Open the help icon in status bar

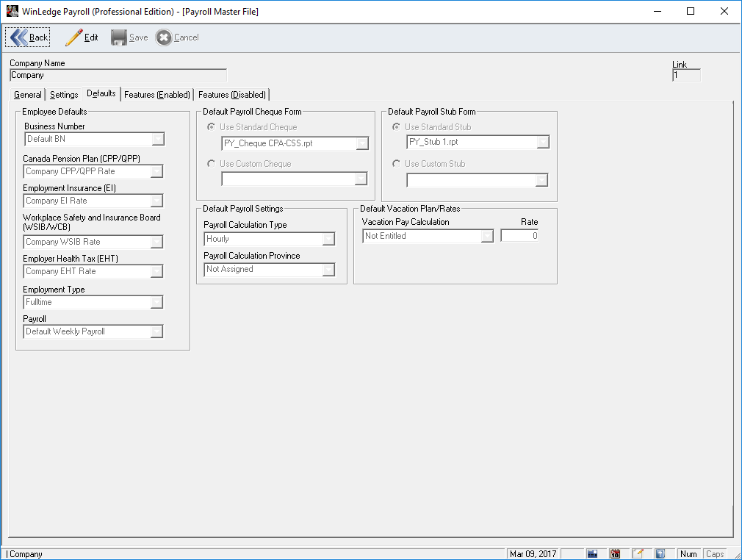[x=660, y=554]
